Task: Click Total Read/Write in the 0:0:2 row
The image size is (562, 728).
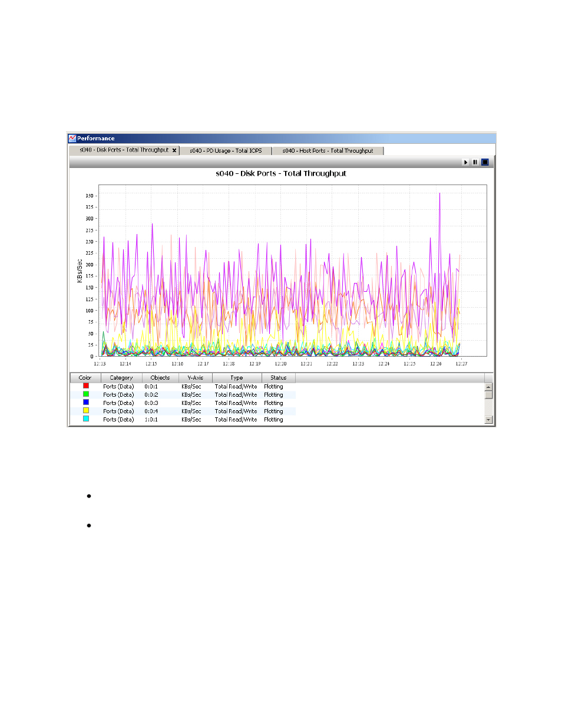Action: click(x=236, y=395)
